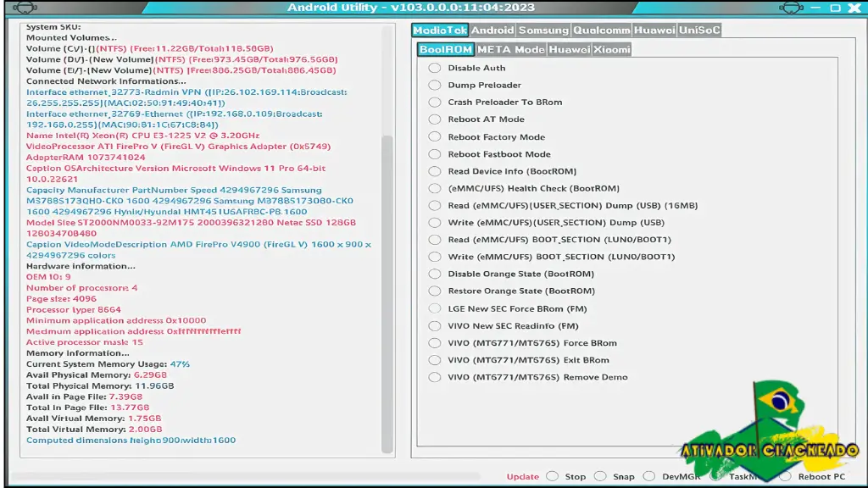The image size is (868, 488).
Task: Click the Android logo icon in title bar left
Action: point(25,8)
